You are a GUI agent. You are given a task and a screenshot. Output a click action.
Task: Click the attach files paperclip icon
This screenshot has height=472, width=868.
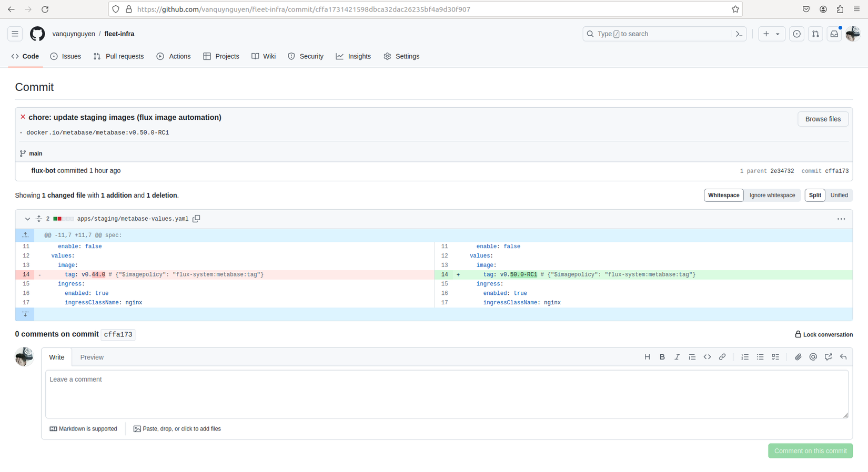(798, 357)
